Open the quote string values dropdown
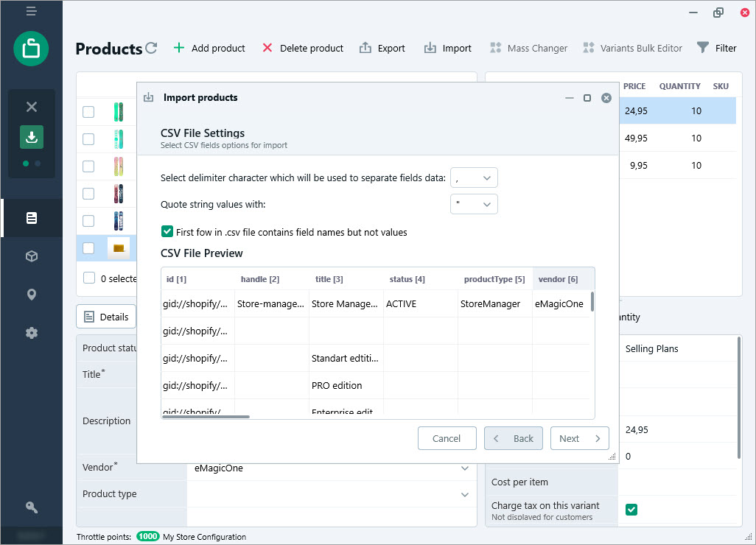 click(x=474, y=204)
